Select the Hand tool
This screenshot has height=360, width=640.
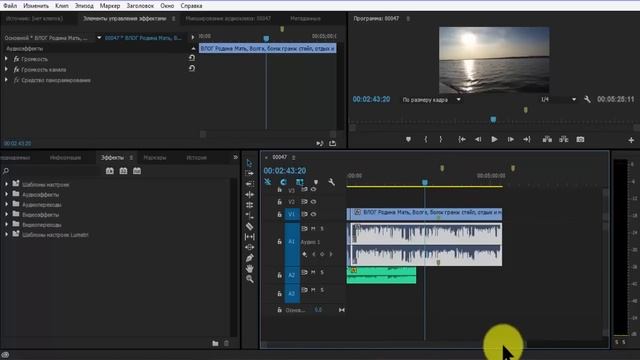click(249, 269)
